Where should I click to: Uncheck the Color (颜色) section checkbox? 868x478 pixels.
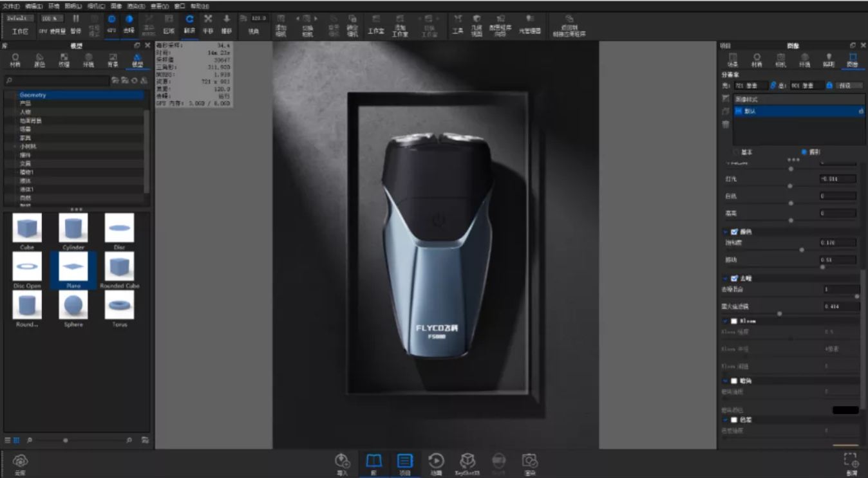click(x=735, y=232)
